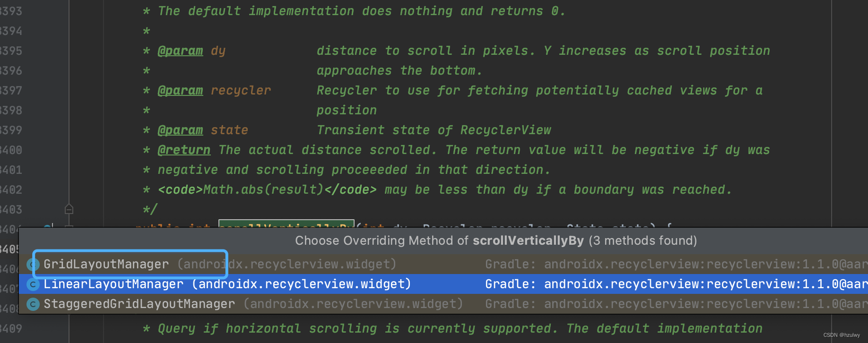The image size is (868, 343).
Task: Select LinearLayoutManager overriding method
Action: click(443, 284)
